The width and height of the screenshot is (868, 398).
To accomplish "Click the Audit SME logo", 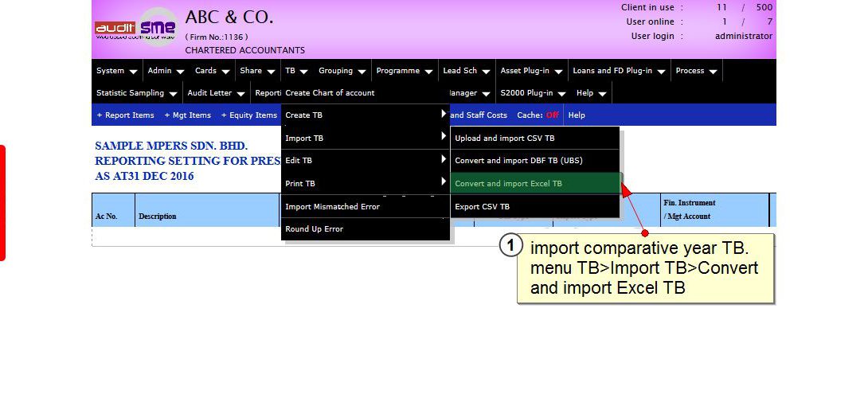I will [135, 28].
